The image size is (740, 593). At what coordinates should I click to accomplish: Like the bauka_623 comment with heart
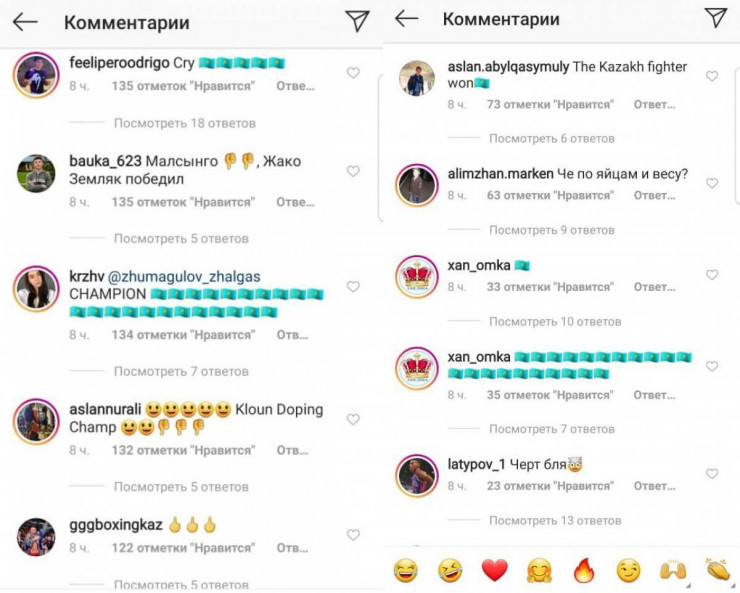[353, 171]
